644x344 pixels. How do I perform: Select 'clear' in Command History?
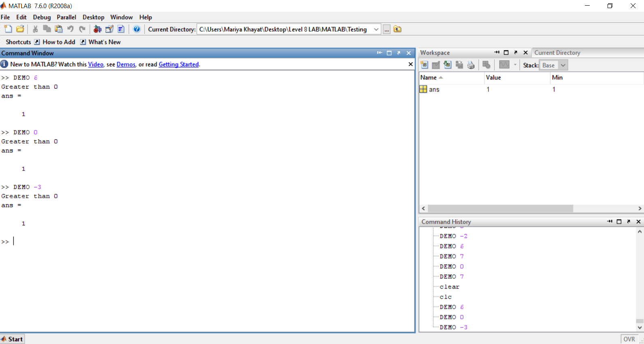coord(450,287)
